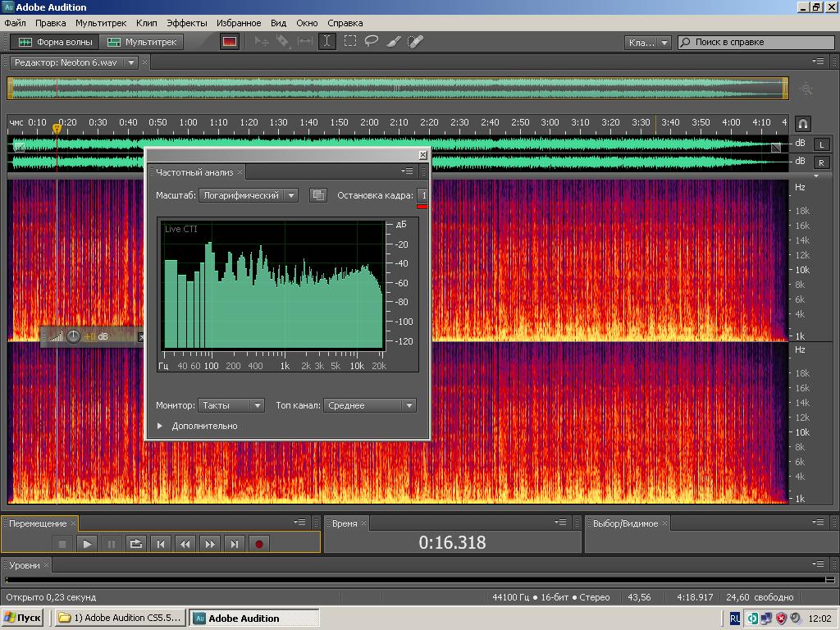Viewport: 840px width, 630px height.
Task: Open the Мультитрек menu in menu bar
Action: (101, 23)
